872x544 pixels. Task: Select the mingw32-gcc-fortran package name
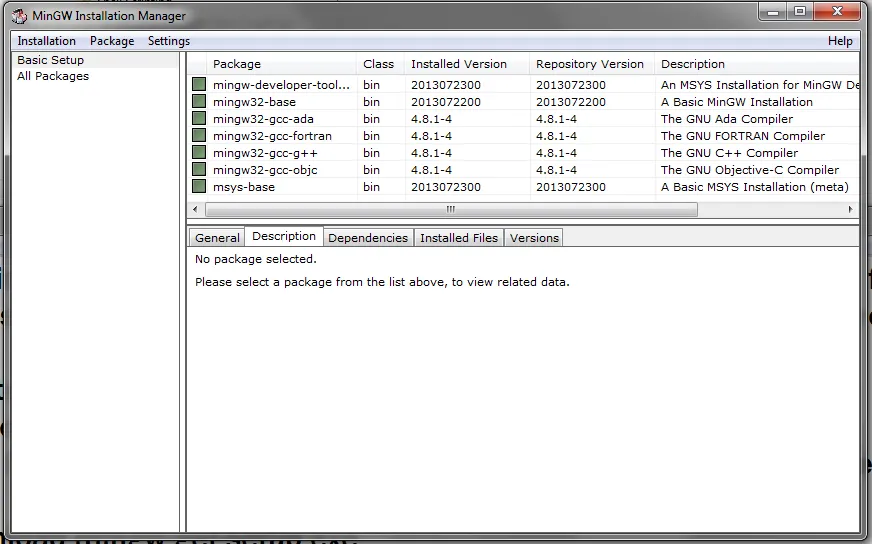(272, 136)
